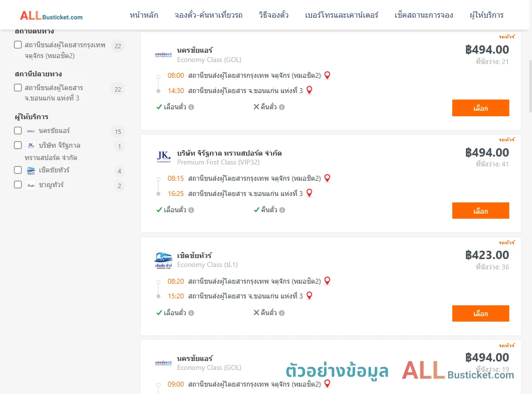Click the Economy Class (ป.1) label
Viewport: 532px width, 394px height.
(x=207, y=264)
